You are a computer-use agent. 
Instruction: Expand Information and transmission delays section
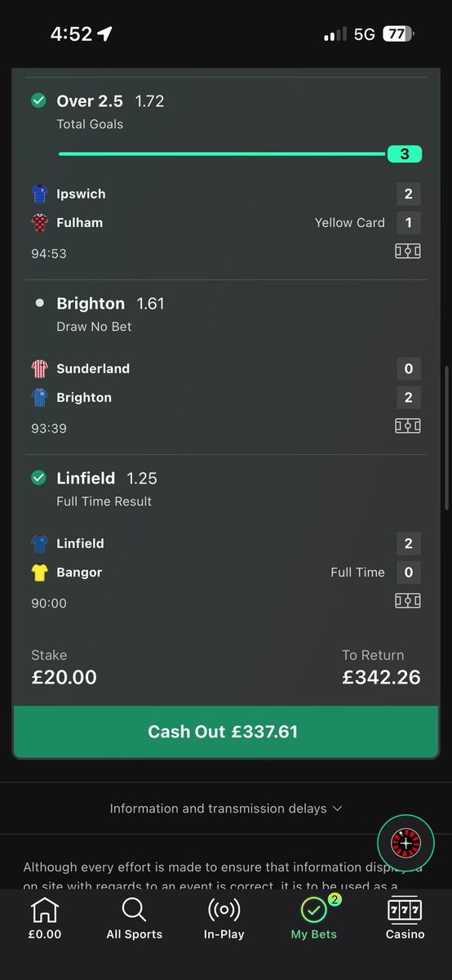tap(226, 808)
